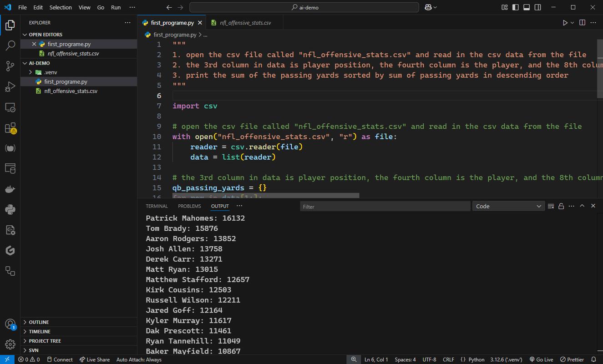
Task: Toggle the output scroll lock
Action: 561,206
